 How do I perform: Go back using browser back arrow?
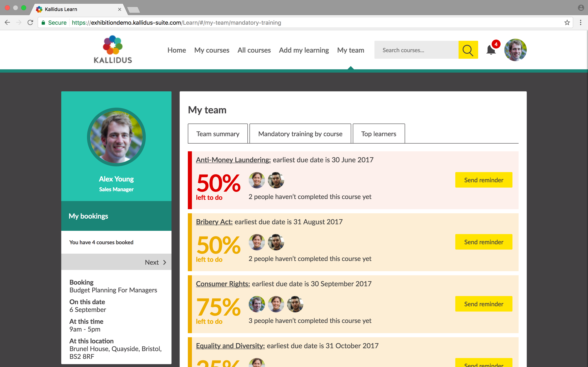[8, 23]
